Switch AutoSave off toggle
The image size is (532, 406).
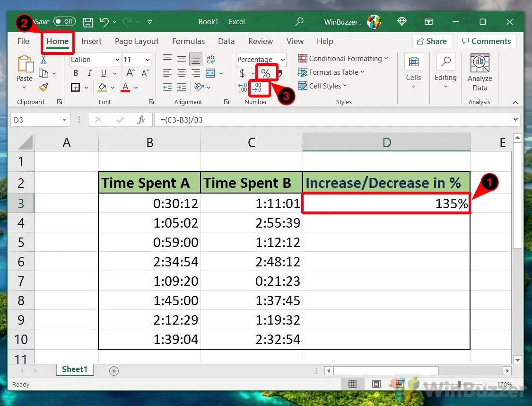tap(64, 21)
